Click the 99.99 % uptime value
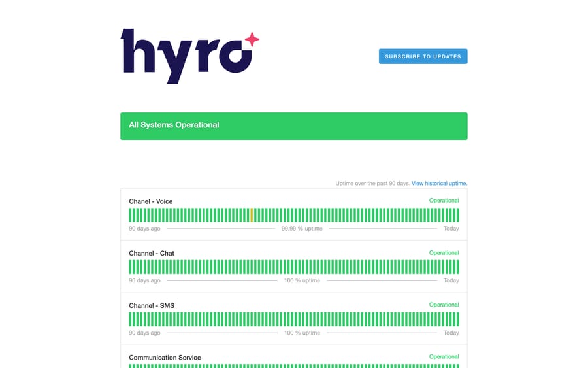 coord(302,229)
